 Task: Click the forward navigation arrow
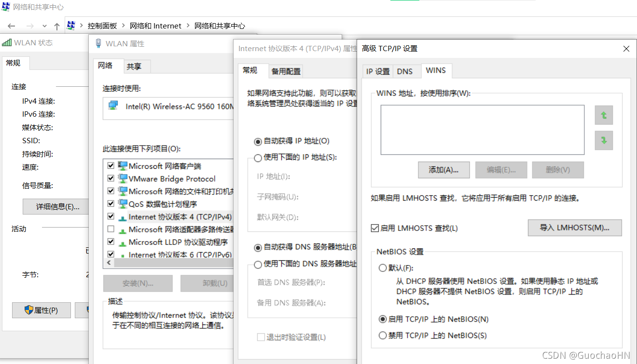[x=30, y=26]
